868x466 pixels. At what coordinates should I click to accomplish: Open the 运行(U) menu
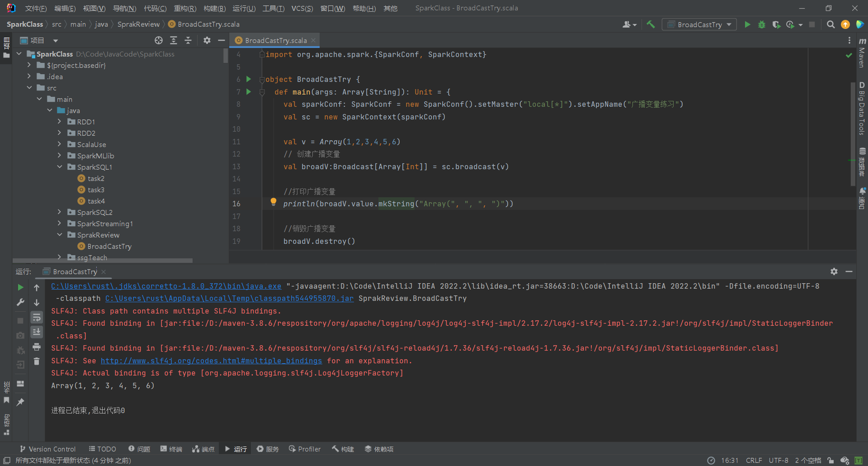244,8
